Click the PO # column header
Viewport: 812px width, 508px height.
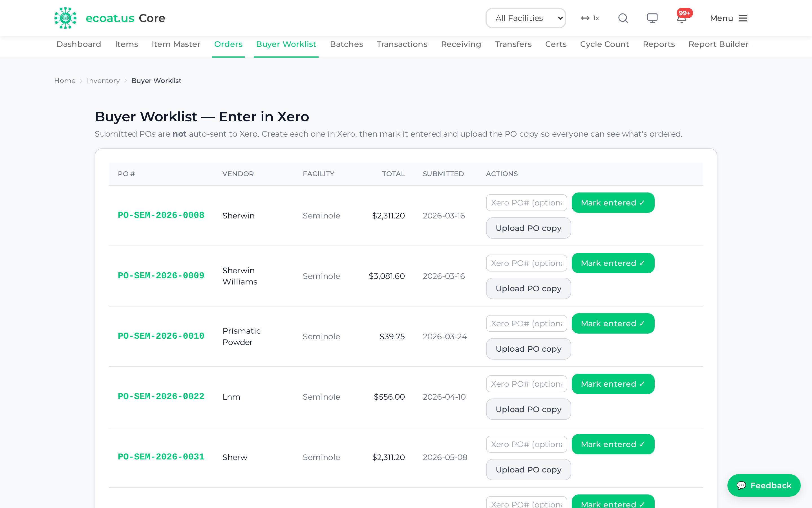pos(127,174)
